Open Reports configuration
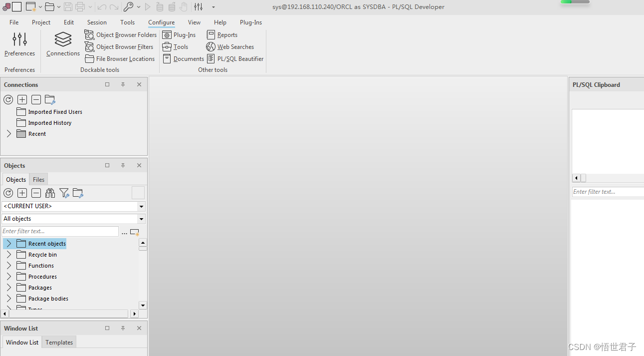 tap(222, 35)
